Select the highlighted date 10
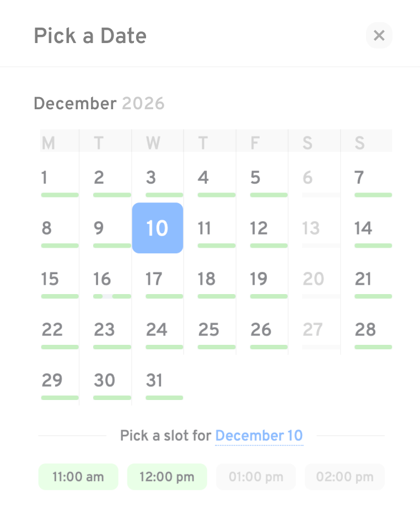 click(158, 228)
